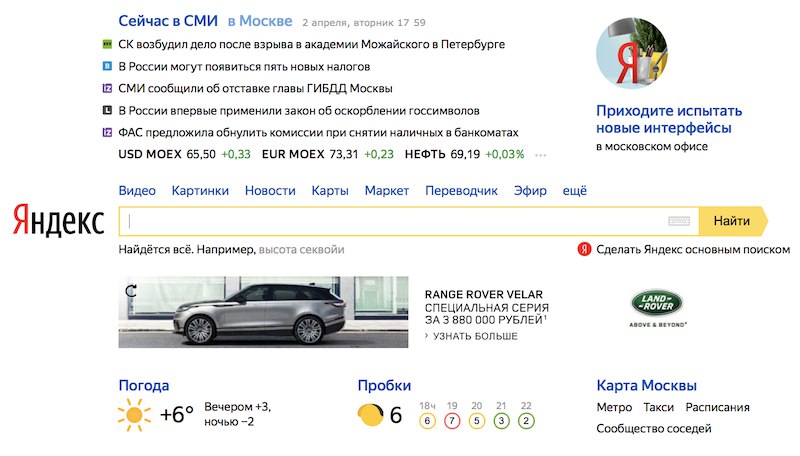
Task: Click the traffic score number 6
Action: tap(396, 415)
